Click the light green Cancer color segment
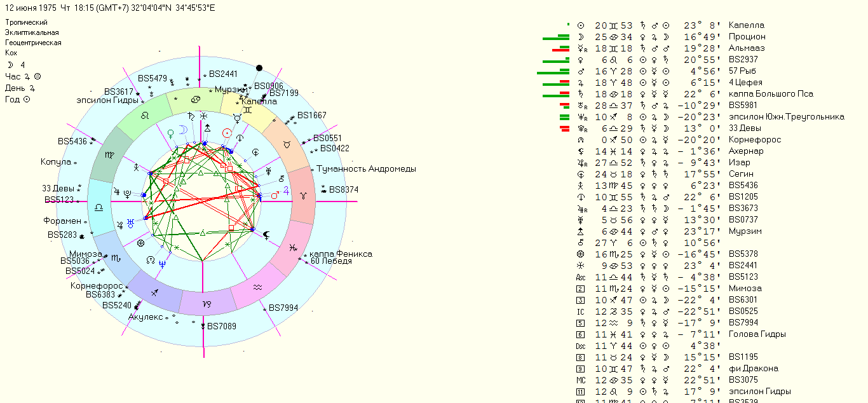The height and width of the screenshot is (403, 868). (193, 101)
